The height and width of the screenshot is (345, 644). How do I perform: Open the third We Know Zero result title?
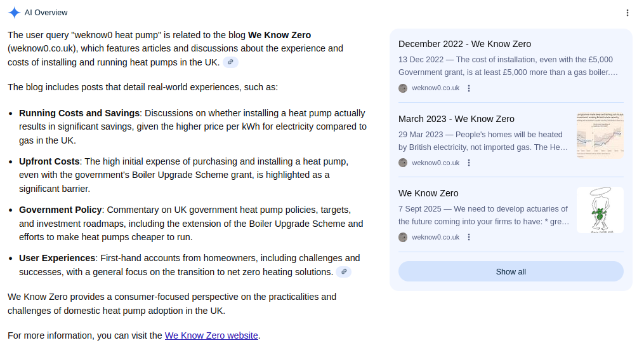[428, 193]
